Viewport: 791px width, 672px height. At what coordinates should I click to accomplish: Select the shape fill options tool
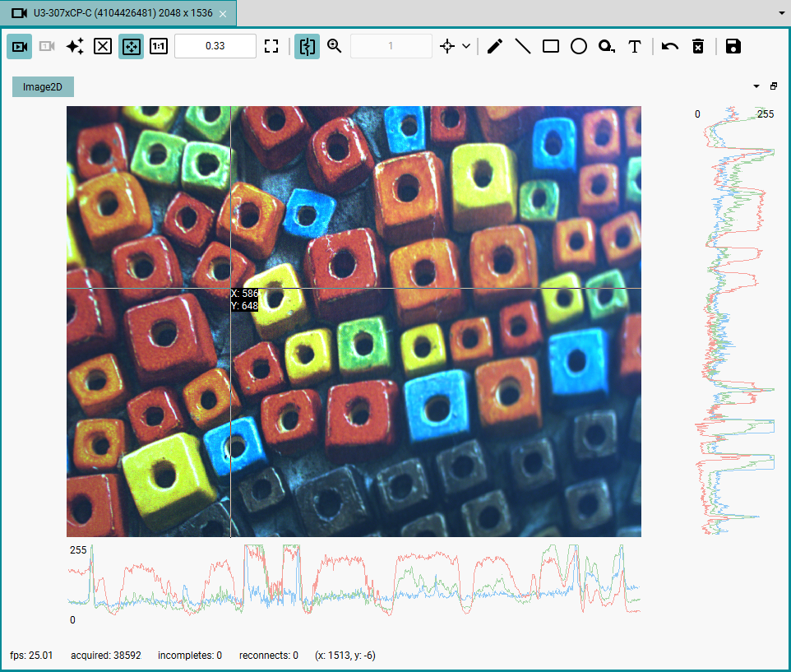coord(606,46)
